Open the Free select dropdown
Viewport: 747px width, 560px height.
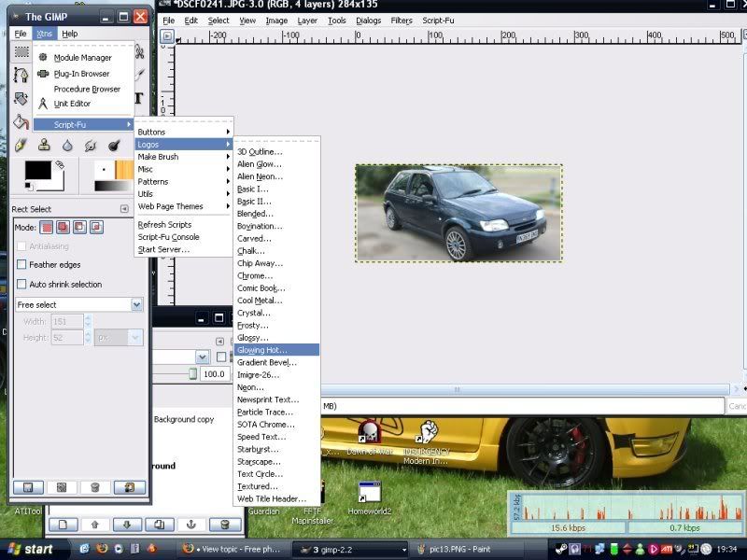(79, 304)
